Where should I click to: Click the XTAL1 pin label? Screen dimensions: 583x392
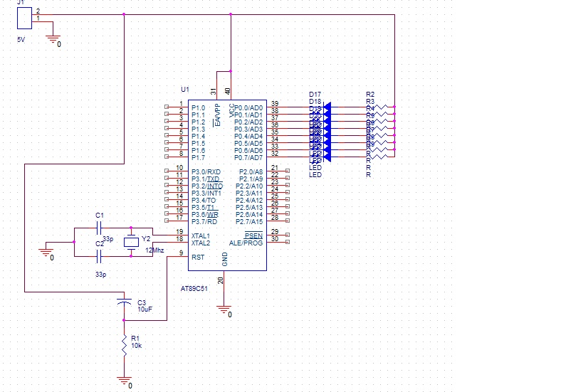click(201, 236)
